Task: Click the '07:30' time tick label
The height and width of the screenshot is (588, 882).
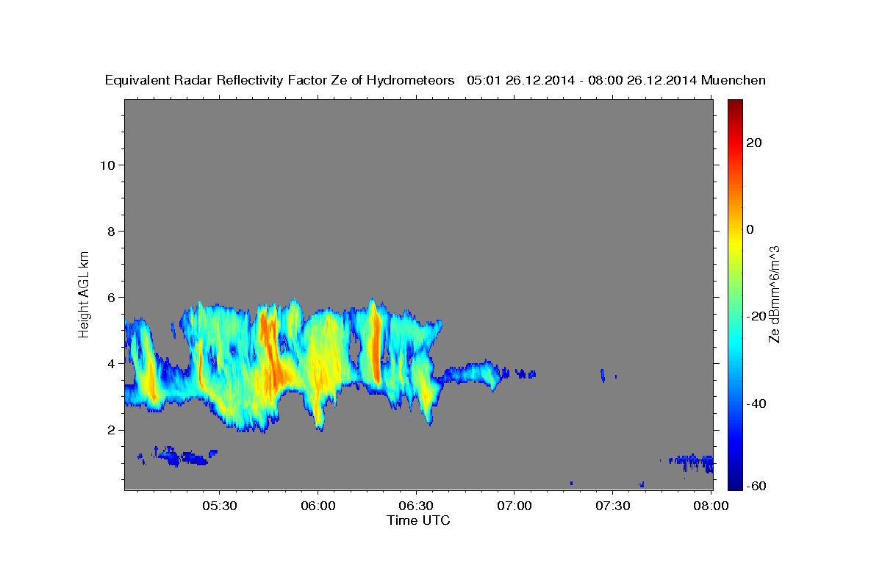Action: click(612, 506)
